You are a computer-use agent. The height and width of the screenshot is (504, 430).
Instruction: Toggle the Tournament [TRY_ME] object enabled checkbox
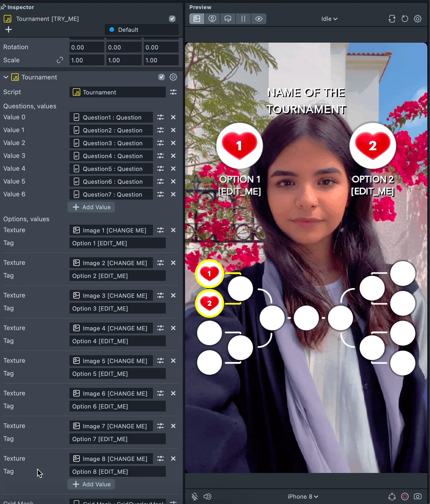(172, 19)
